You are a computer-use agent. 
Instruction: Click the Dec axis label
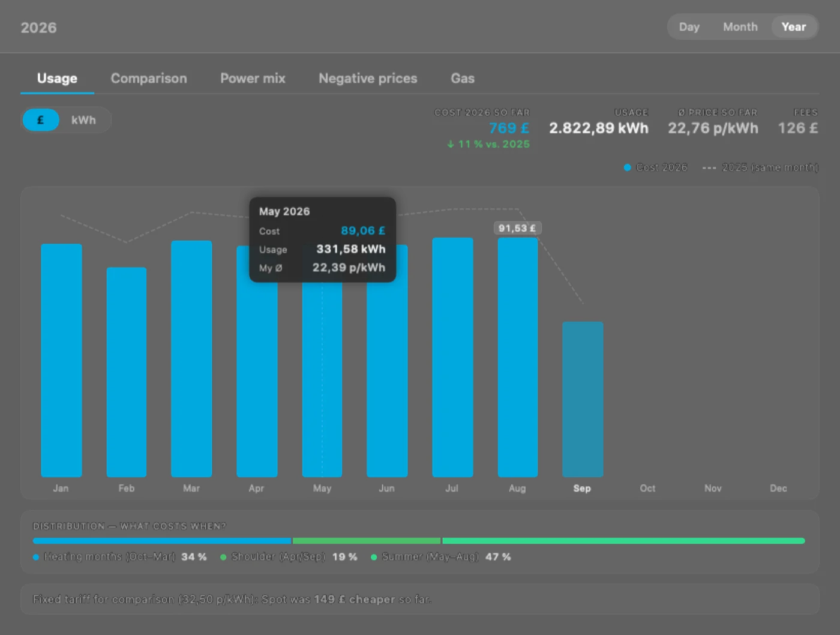click(778, 489)
